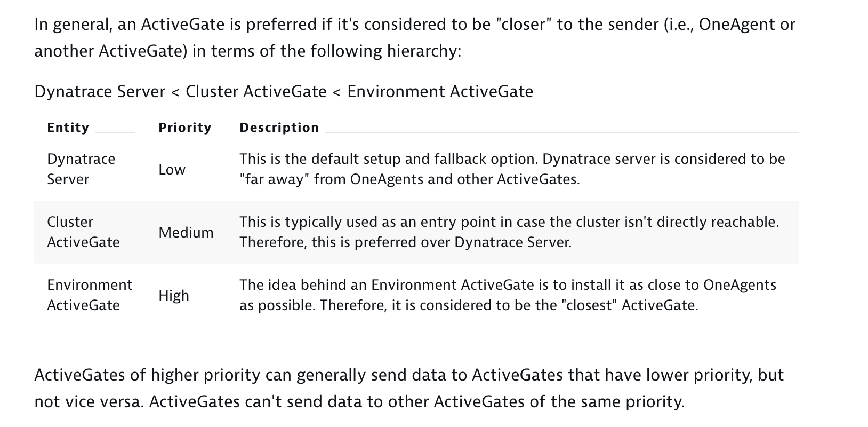Select the "Environment ActiveGate" entity cell in table
The width and height of the screenshot is (868, 427).
click(90, 295)
